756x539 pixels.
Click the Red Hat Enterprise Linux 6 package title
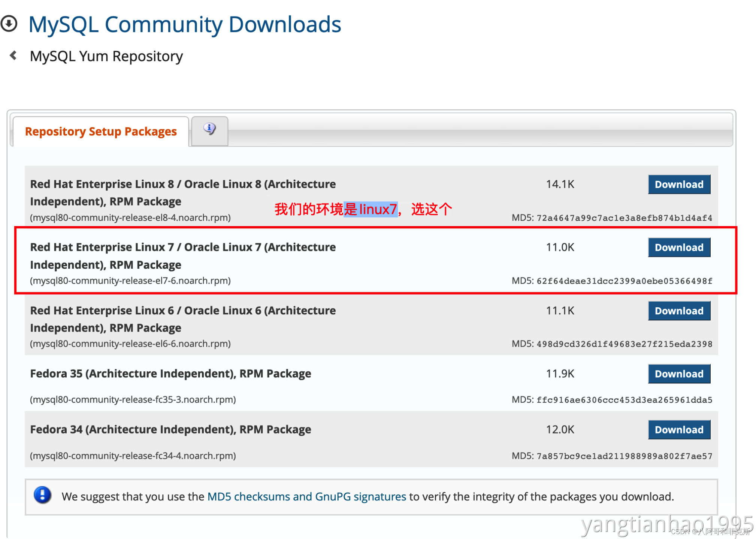click(183, 319)
